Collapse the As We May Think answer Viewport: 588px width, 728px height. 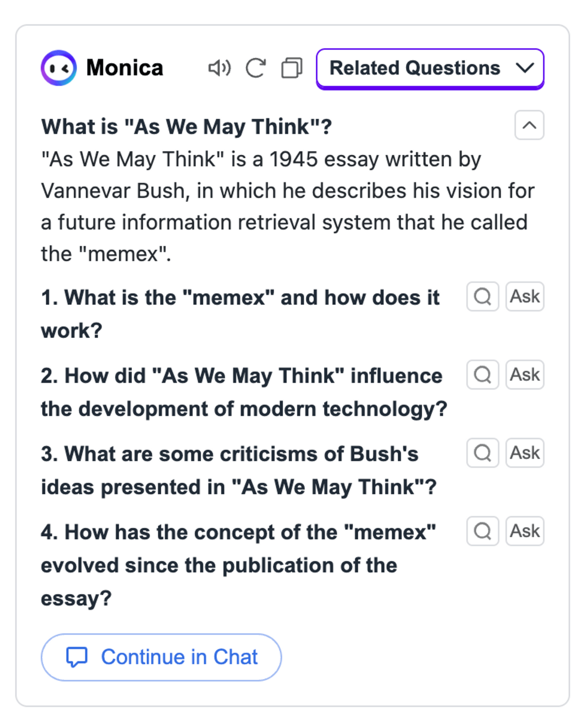pos(528,126)
